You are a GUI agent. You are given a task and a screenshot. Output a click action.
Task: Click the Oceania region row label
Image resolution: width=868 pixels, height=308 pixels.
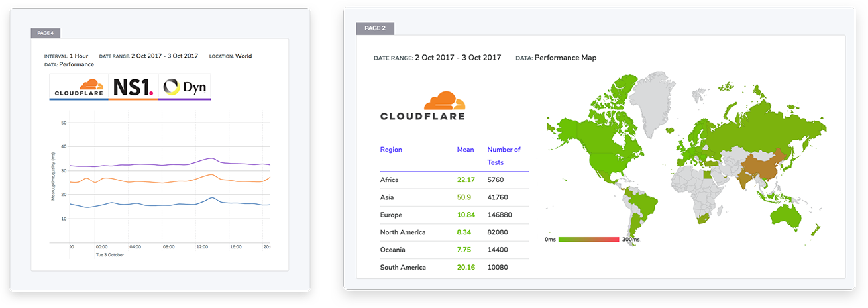pos(393,250)
